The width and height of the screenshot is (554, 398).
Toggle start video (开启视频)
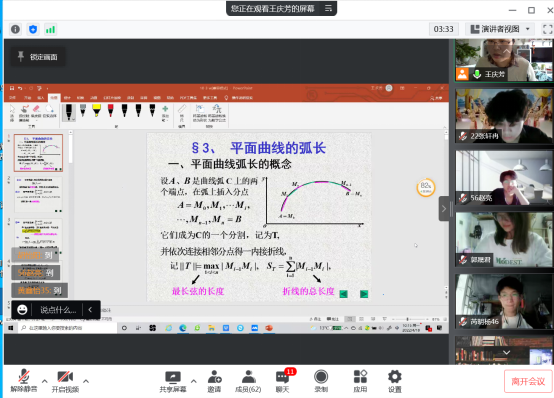point(65,381)
